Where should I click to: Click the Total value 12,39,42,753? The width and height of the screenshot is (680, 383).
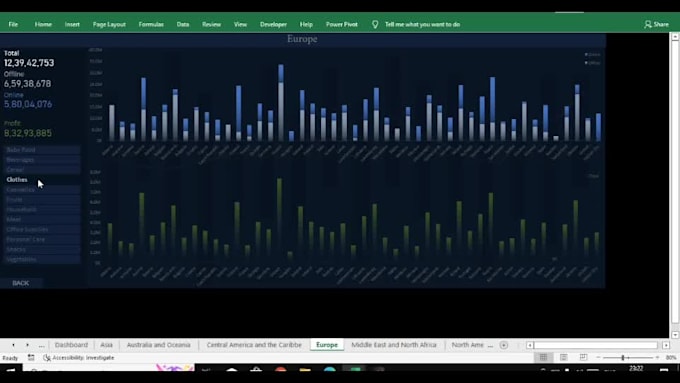[x=29, y=63]
